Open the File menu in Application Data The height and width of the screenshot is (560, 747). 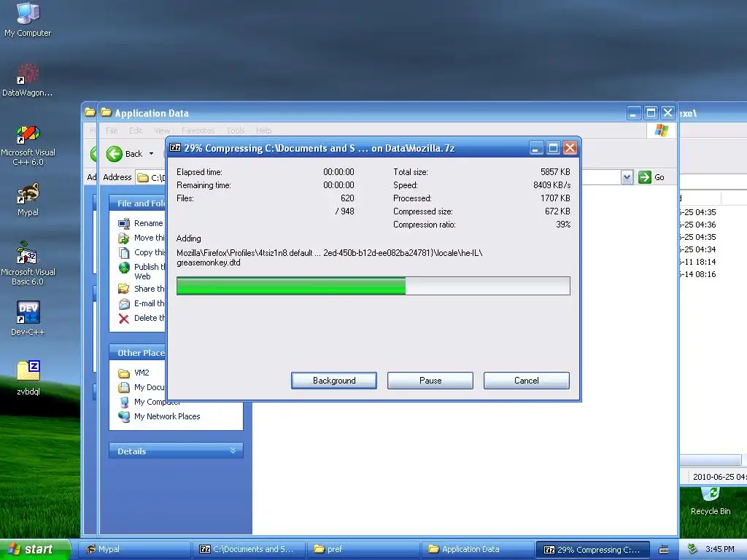tap(112, 131)
